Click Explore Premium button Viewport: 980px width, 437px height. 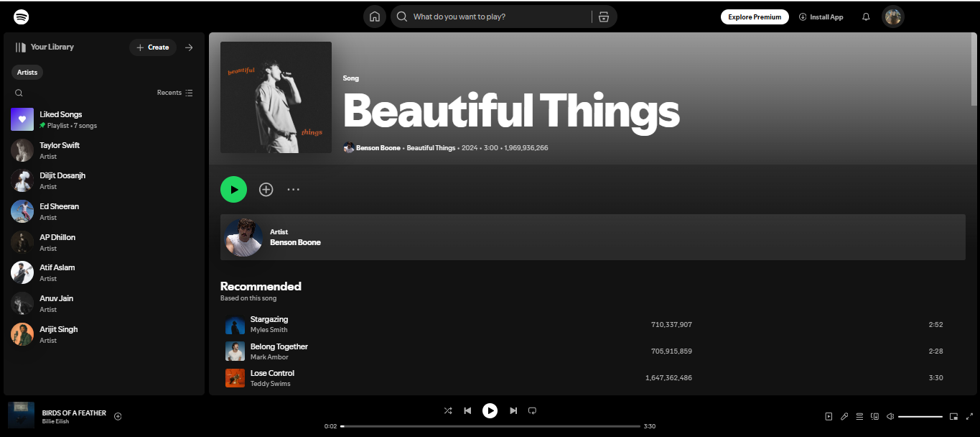755,17
